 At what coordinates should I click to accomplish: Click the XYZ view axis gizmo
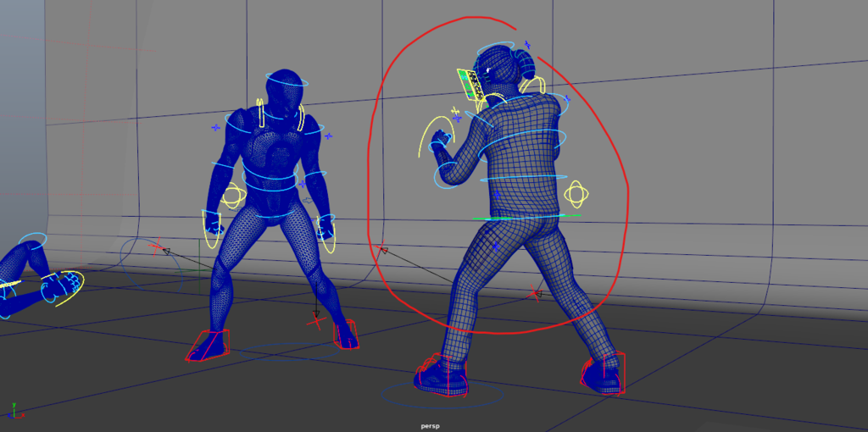[x=15, y=411]
